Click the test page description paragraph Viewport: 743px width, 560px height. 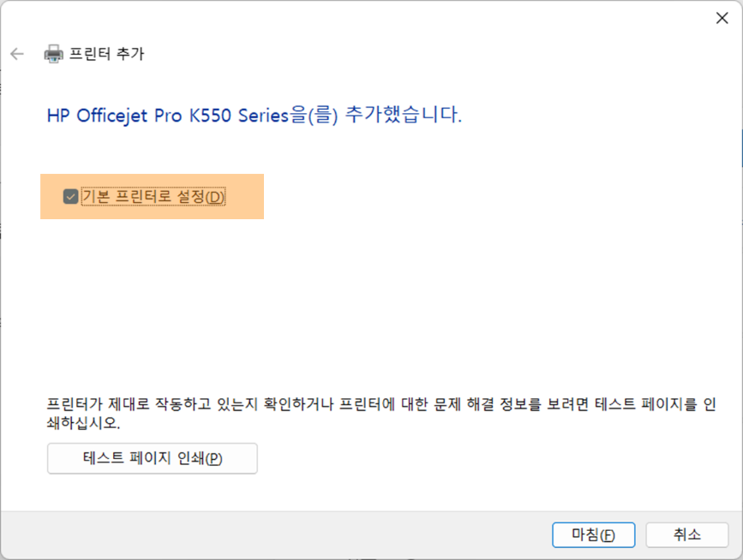(381, 414)
